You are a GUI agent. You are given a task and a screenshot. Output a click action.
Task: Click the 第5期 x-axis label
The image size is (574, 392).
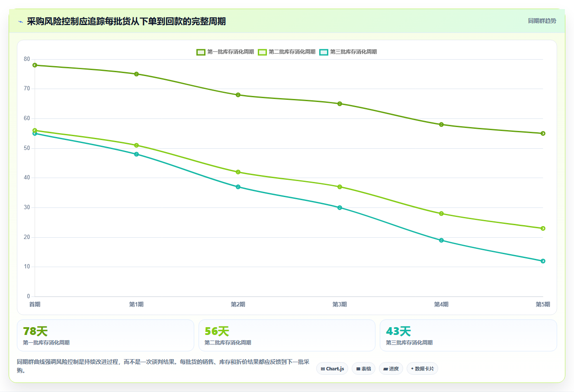(543, 305)
